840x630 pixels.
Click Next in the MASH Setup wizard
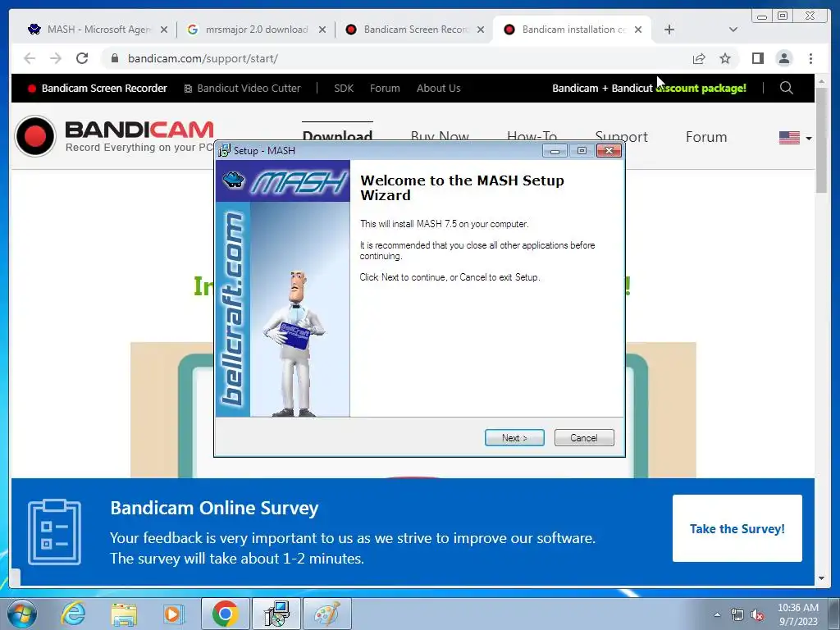[x=514, y=438]
